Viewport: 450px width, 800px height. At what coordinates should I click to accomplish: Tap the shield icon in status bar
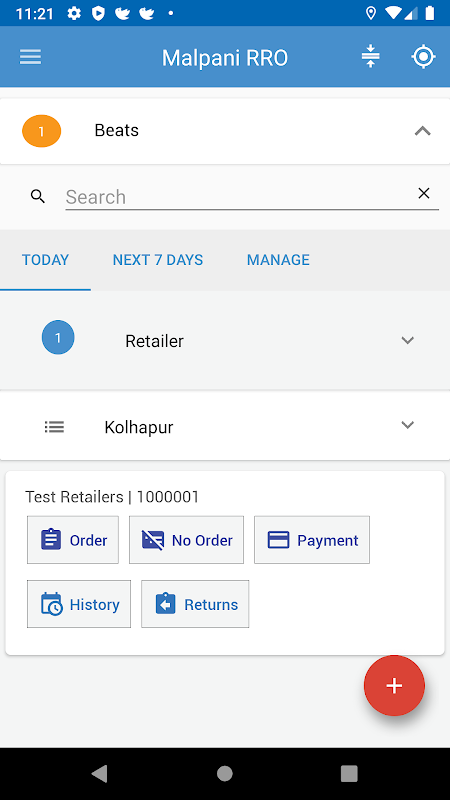pyautogui.click(x=98, y=13)
